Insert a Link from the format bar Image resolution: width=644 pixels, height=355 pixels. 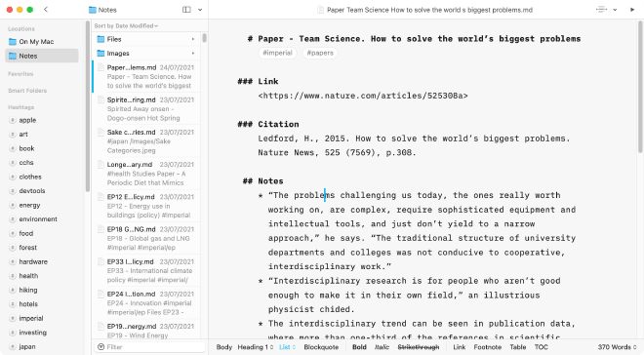click(460, 347)
